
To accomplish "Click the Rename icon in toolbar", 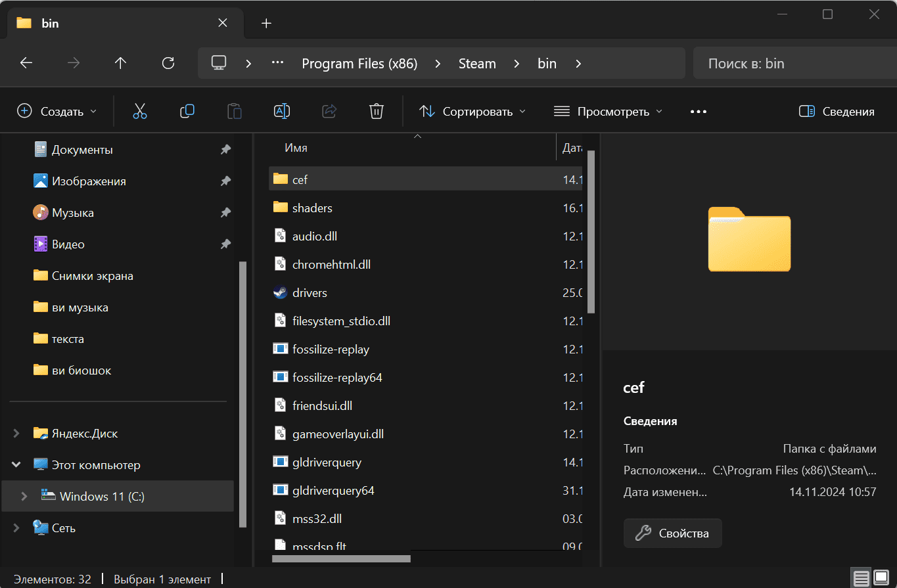I will click(282, 111).
